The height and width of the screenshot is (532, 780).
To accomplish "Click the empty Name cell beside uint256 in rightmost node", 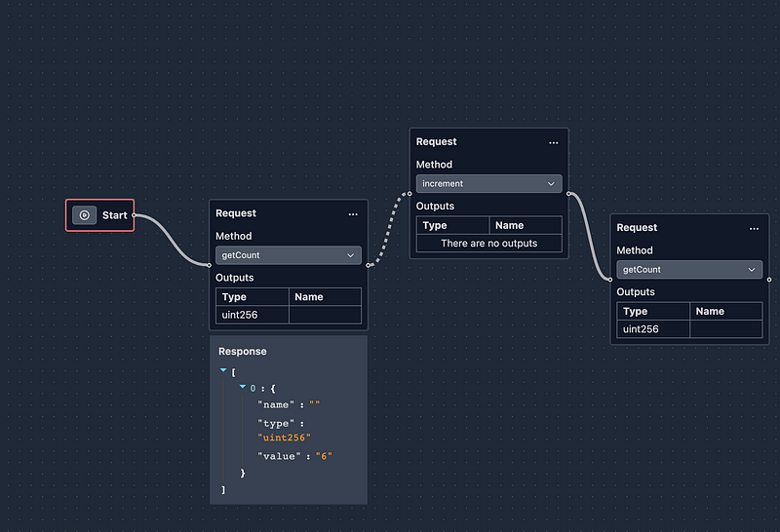I will point(725,329).
